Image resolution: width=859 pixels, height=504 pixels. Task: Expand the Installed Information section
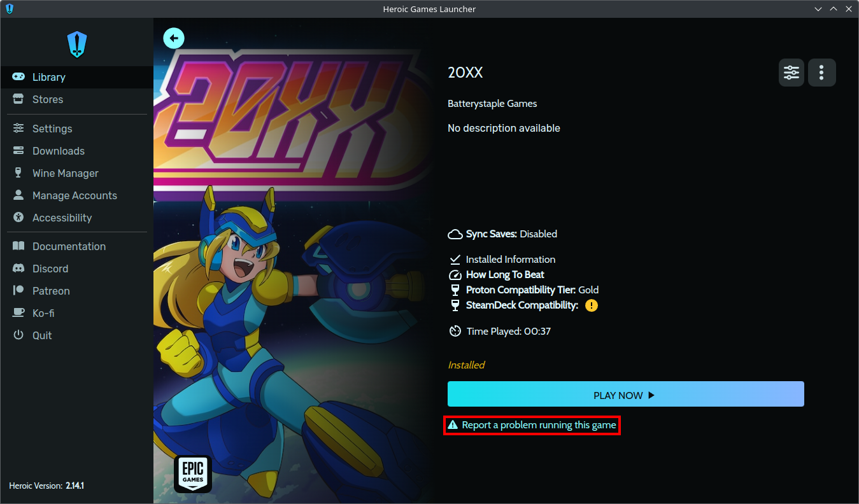[511, 260]
